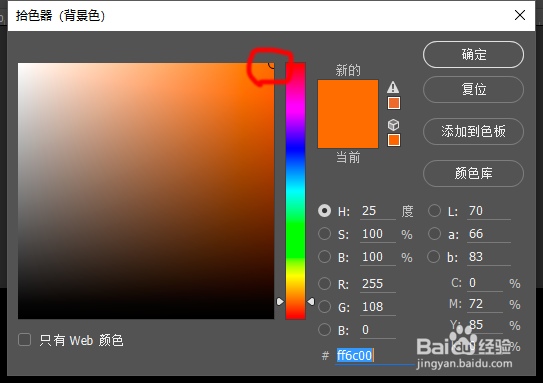Enable the 只有 Web 颜色 checkbox
This screenshot has height=383, width=543.
pyautogui.click(x=25, y=340)
